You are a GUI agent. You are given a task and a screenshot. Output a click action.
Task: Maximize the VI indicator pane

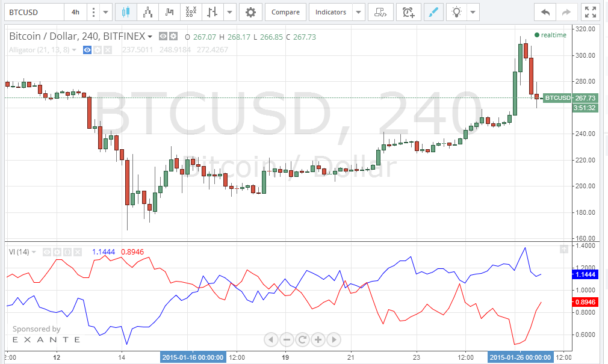tap(564, 249)
